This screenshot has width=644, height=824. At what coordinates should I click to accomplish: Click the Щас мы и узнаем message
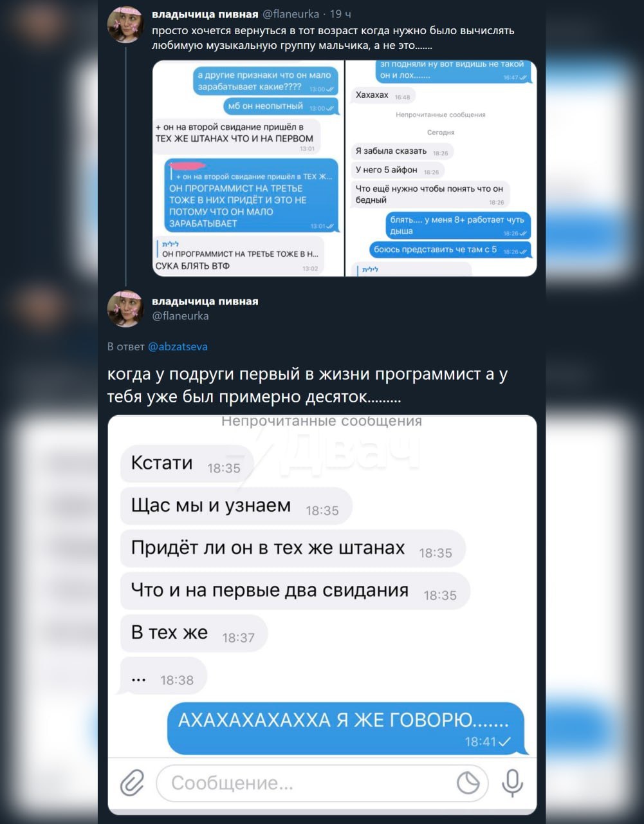tap(236, 506)
